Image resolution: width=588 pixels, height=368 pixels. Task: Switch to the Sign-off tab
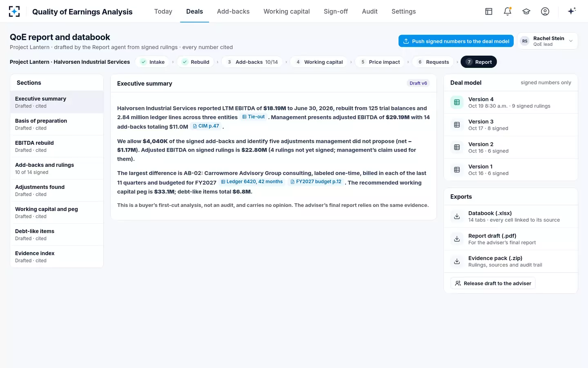336,11
